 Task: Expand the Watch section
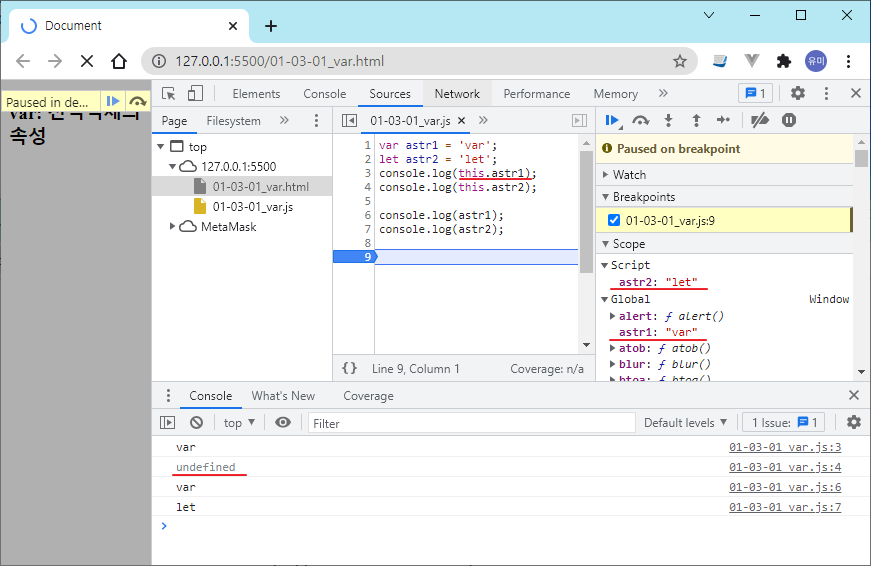point(630,175)
